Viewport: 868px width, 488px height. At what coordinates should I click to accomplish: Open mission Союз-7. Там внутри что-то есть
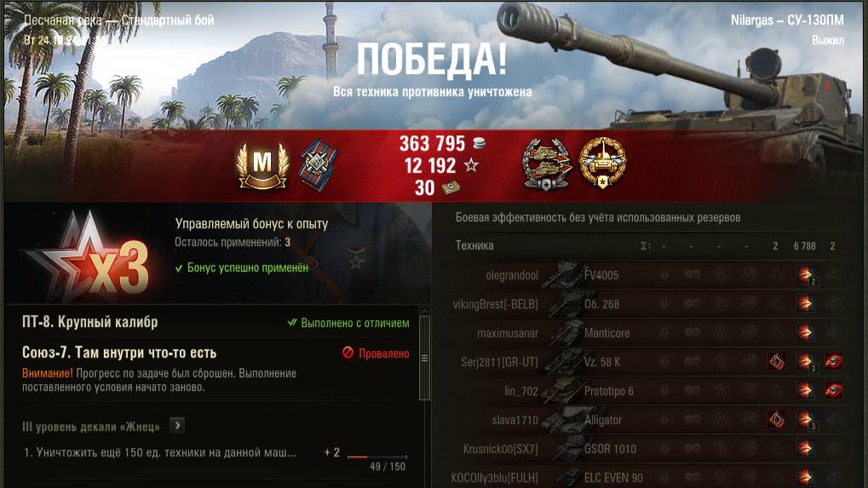coord(119,353)
